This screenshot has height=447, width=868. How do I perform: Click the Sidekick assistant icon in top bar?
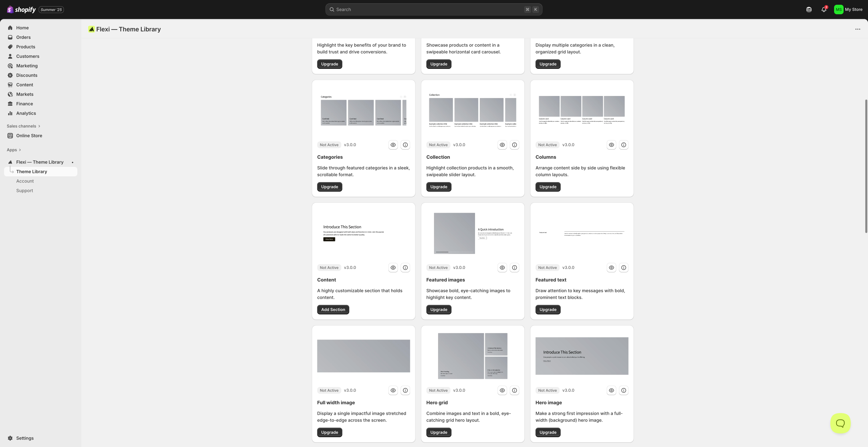click(x=809, y=9)
